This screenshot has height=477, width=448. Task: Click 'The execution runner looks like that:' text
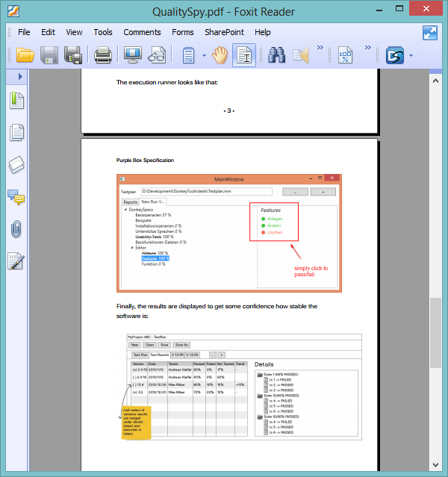[167, 82]
